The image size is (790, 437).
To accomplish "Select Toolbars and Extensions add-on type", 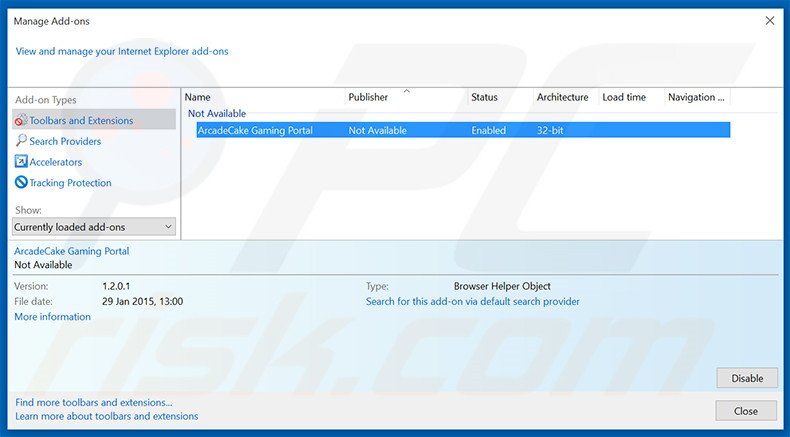I will 94,120.
